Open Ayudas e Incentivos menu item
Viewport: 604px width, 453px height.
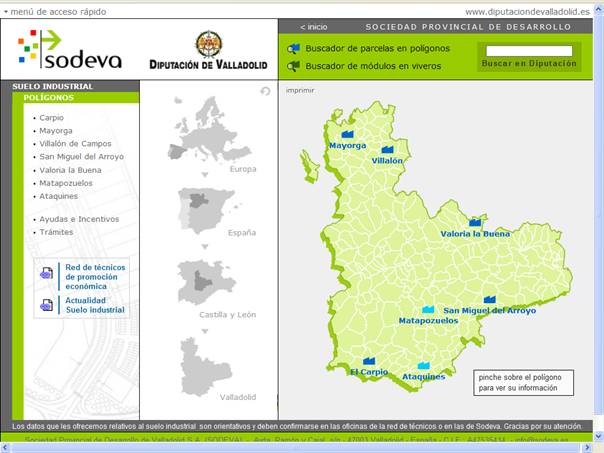pyautogui.click(x=79, y=218)
